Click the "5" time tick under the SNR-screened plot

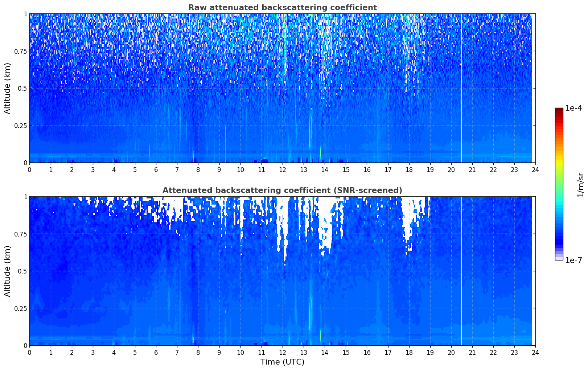[135, 352]
